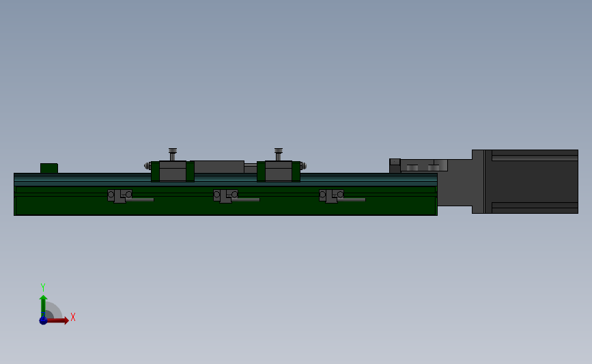Image resolution: width=592 pixels, height=364 pixels.
Task: Click the green Y axis arrow of the triad
Action: [x=43, y=306]
